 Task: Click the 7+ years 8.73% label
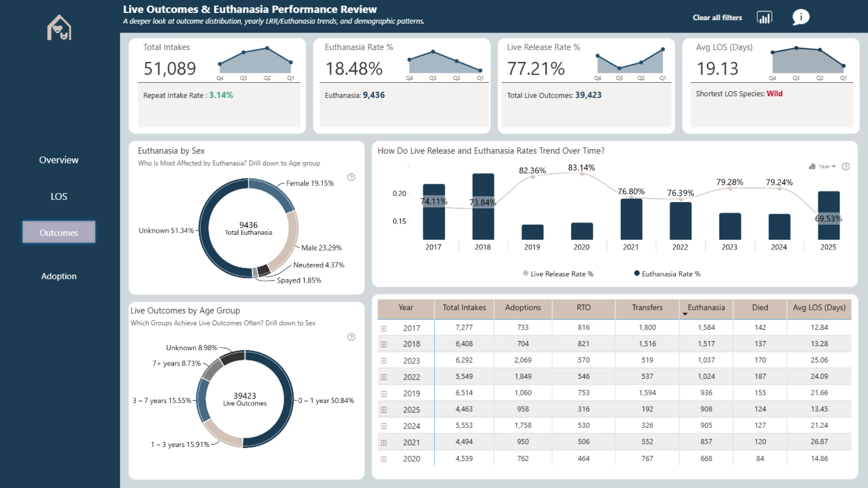pos(176,363)
